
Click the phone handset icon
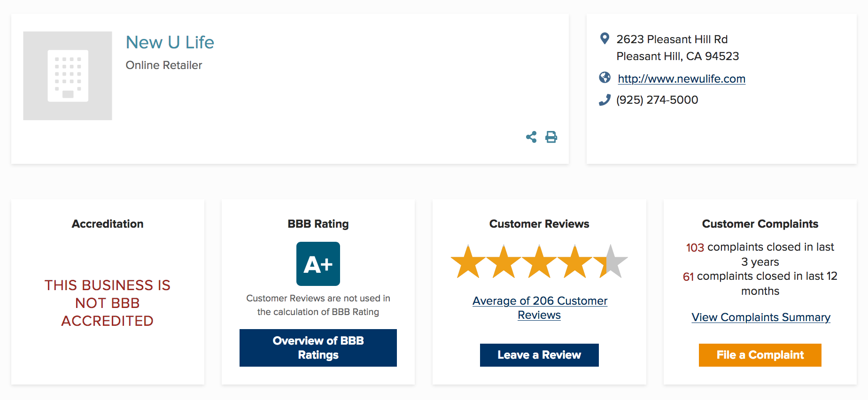tap(605, 100)
